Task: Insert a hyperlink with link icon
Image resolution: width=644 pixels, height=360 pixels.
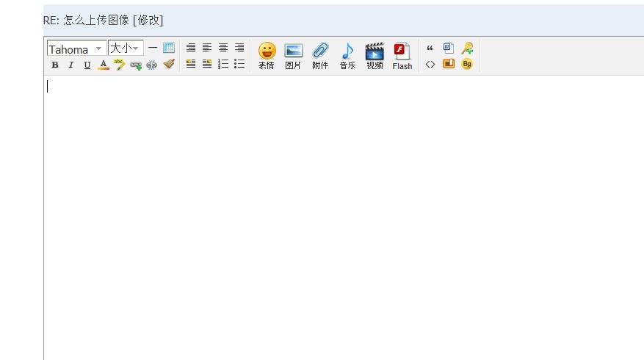Action: pyautogui.click(x=136, y=65)
